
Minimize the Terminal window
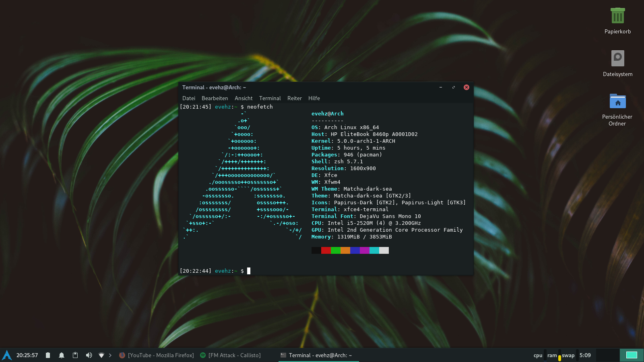point(441,87)
